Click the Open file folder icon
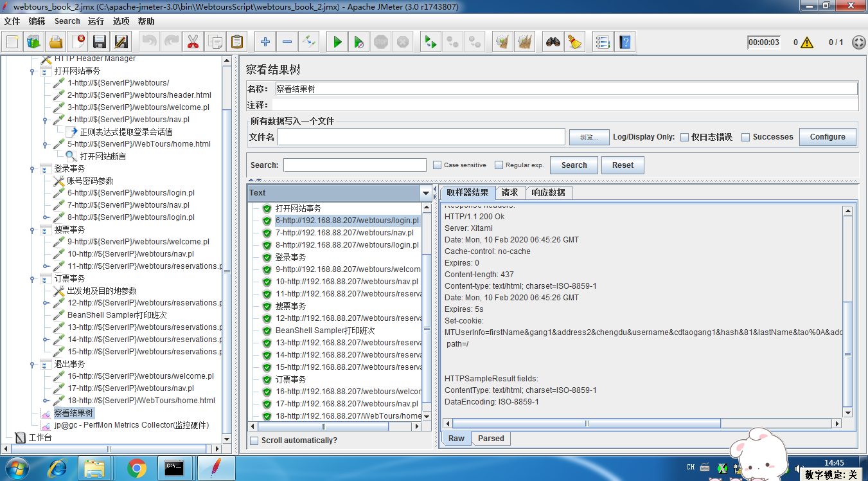868x481 pixels. coord(56,42)
